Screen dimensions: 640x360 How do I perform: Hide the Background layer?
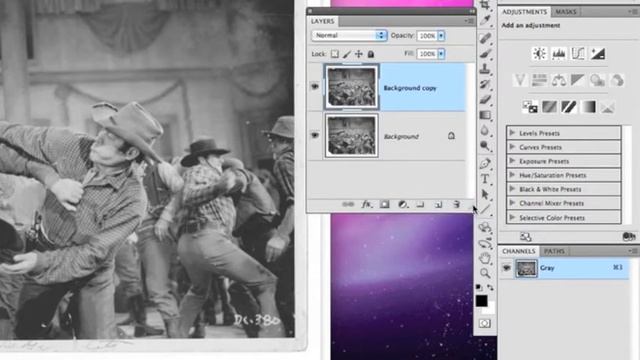315,135
